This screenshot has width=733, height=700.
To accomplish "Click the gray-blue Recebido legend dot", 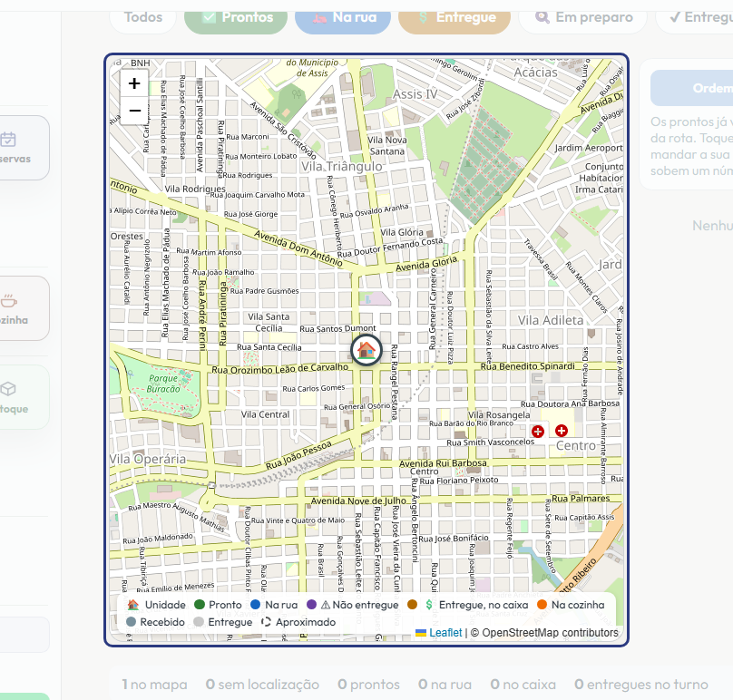I will 131,622.
